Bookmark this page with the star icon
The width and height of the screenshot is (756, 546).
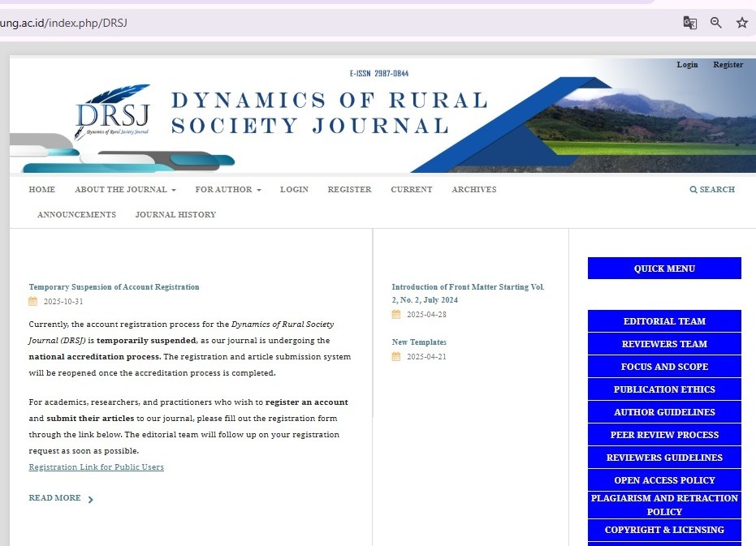point(742,23)
